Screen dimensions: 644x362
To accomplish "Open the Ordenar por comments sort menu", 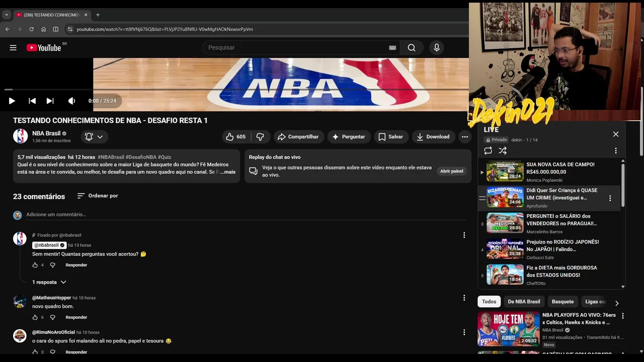I will click(98, 196).
